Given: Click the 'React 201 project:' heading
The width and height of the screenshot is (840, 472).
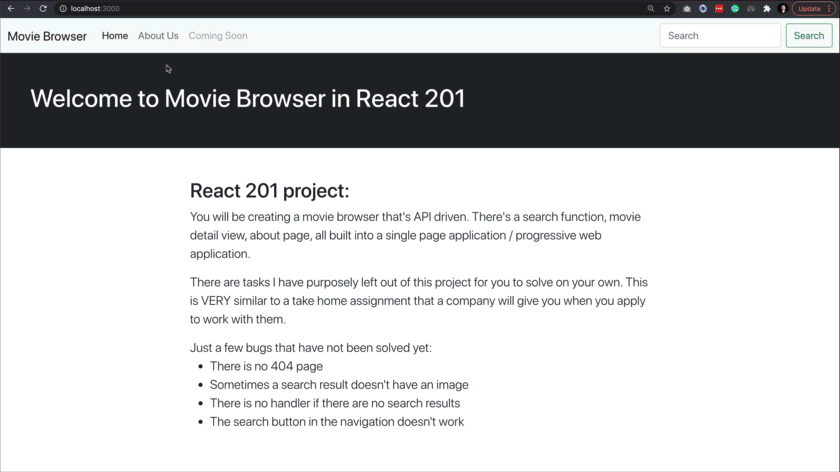Looking at the screenshot, I should coord(269,191).
